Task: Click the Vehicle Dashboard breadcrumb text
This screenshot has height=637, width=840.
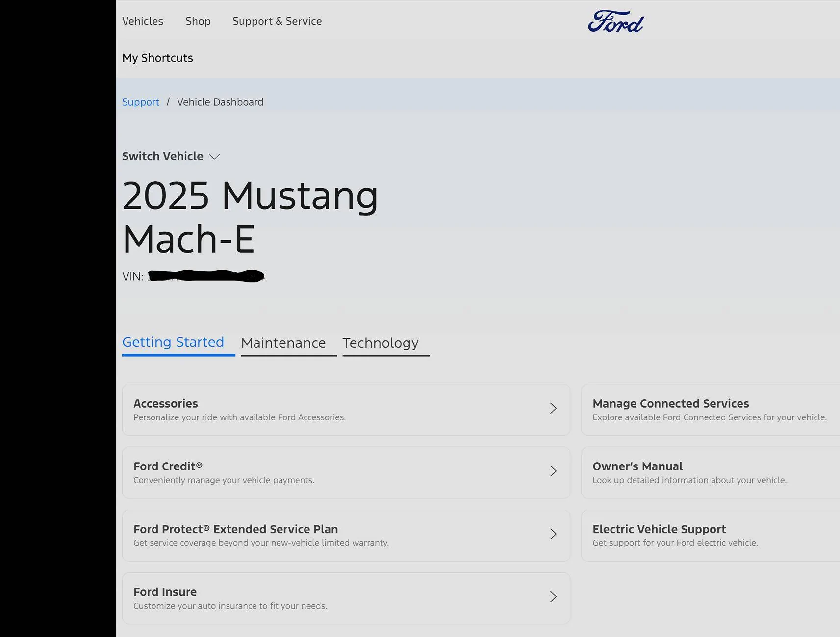Action: click(x=220, y=102)
